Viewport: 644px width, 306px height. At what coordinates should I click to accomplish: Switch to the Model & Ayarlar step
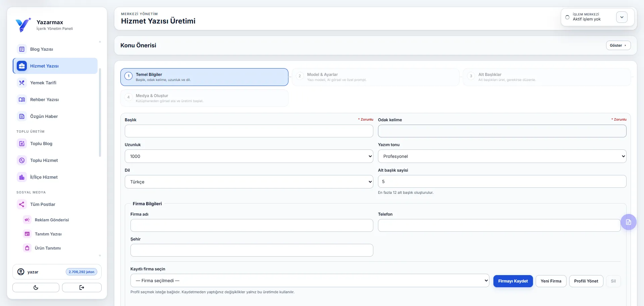[x=376, y=77]
